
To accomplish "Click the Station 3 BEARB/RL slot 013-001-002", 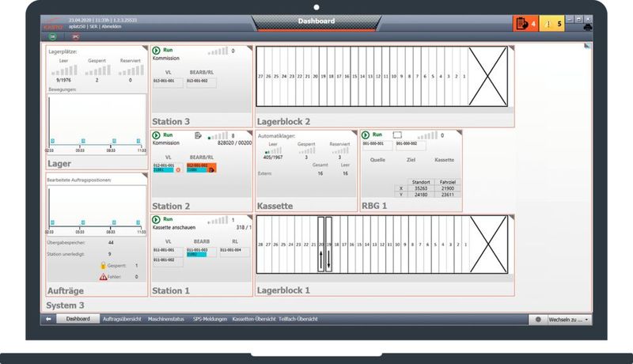I will [x=201, y=83].
